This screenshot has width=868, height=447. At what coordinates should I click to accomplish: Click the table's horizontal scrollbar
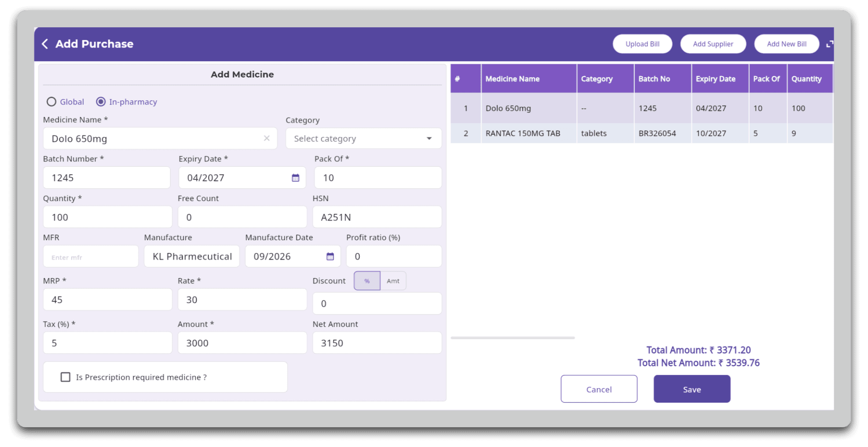click(x=513, y=338)
